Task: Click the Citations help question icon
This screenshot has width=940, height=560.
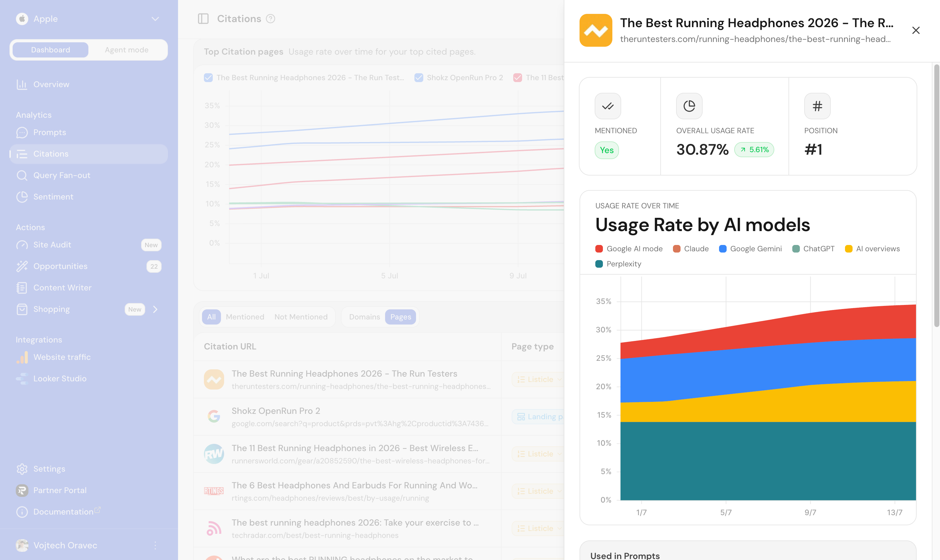Action: 271,19
